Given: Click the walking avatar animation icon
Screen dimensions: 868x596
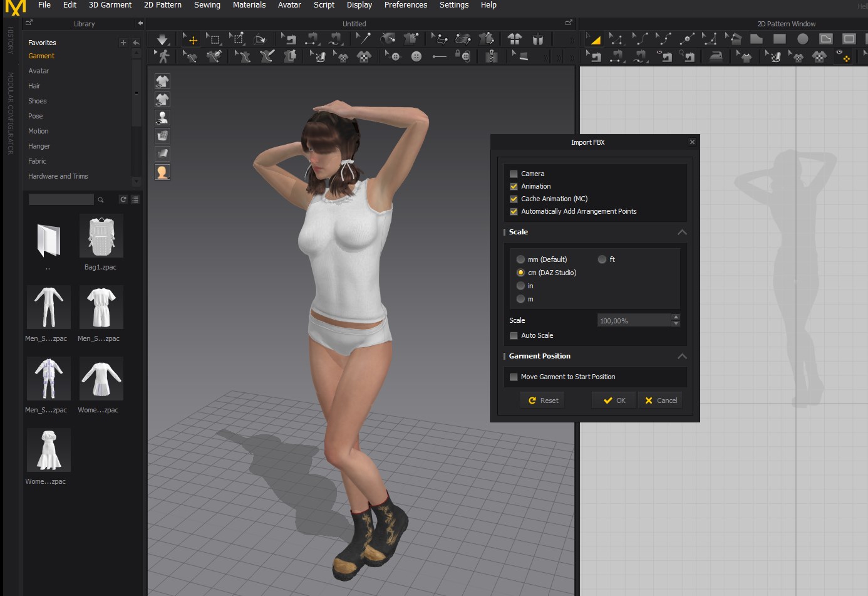Looking at the screenshot, I should click(163, 56).
